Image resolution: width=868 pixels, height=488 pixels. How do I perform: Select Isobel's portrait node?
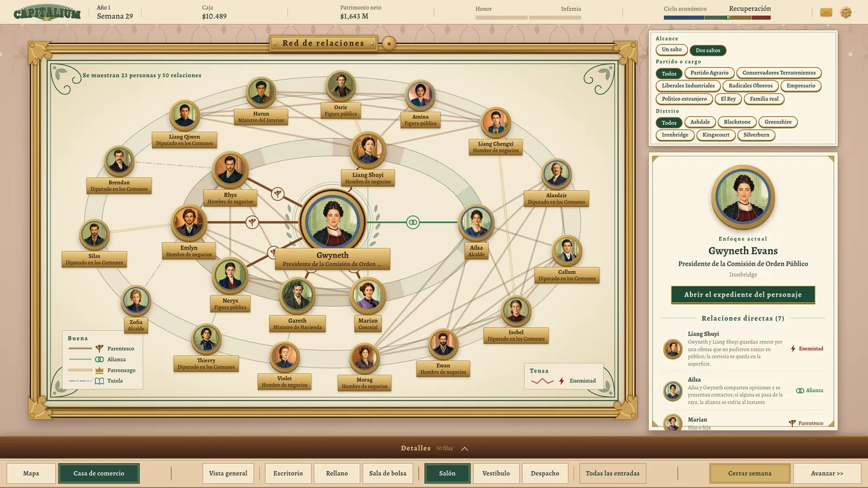click(x=516, y=311)
